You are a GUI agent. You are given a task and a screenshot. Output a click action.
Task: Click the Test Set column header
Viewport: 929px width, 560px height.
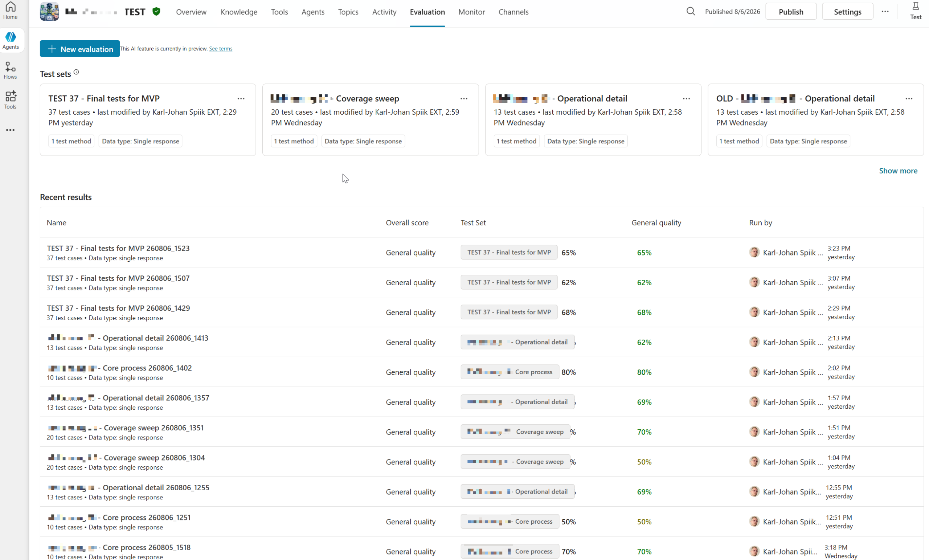click(x=473, y=223)
